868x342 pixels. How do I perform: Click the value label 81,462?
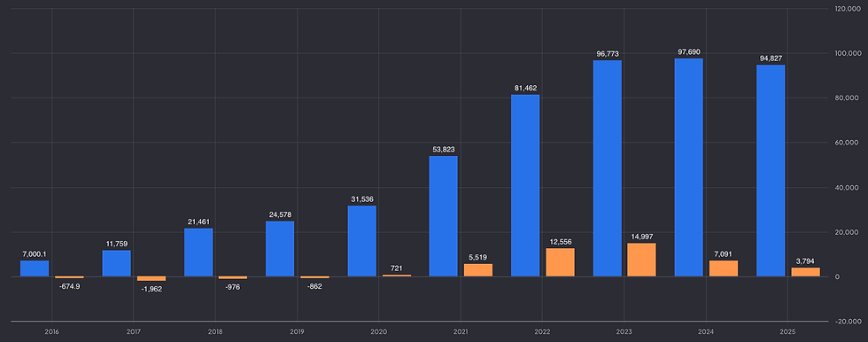525,88
